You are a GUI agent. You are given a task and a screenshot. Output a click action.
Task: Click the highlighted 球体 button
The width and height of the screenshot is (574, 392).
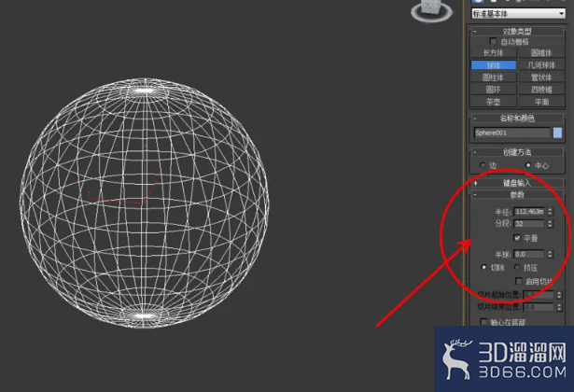(x=493, y=65)
